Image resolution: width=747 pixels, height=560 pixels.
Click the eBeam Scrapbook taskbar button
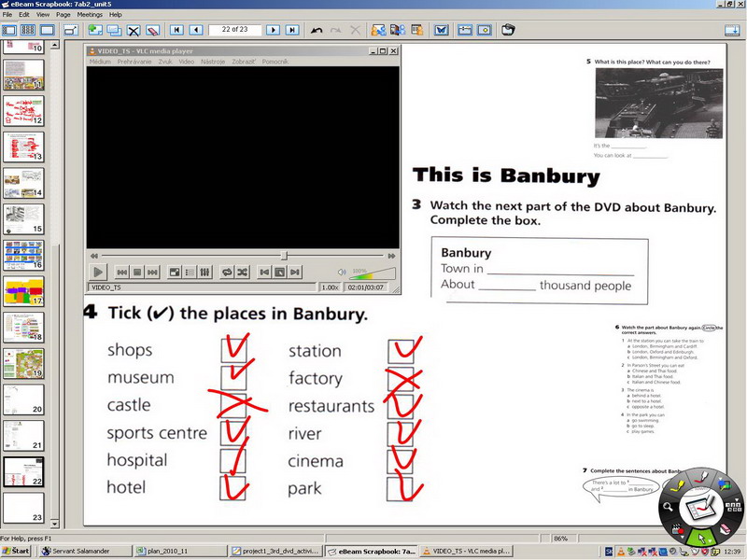click(371, 551)
